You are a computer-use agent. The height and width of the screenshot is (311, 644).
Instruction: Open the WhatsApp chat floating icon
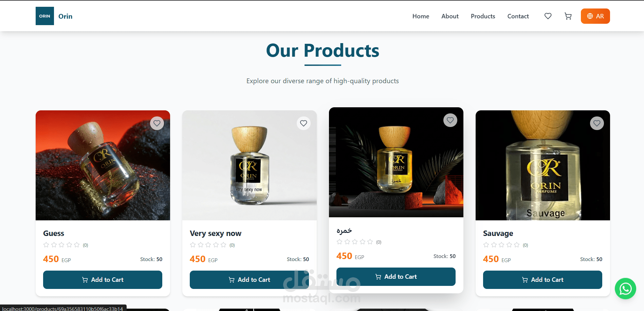(625, 289)
